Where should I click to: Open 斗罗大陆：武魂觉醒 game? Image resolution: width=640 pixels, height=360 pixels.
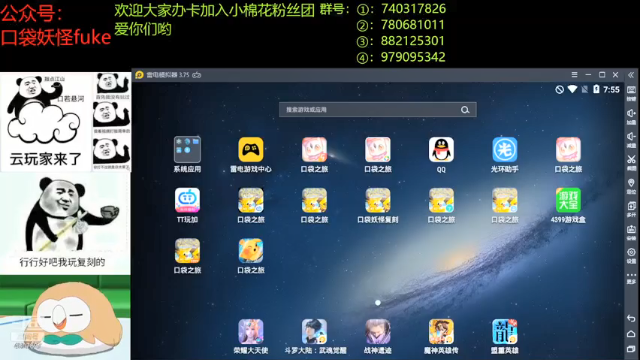pyautogui.click(x=314, y=331)
